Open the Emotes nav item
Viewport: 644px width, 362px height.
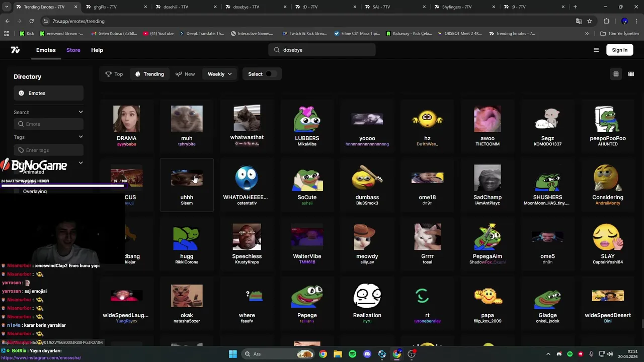[46, 50]
